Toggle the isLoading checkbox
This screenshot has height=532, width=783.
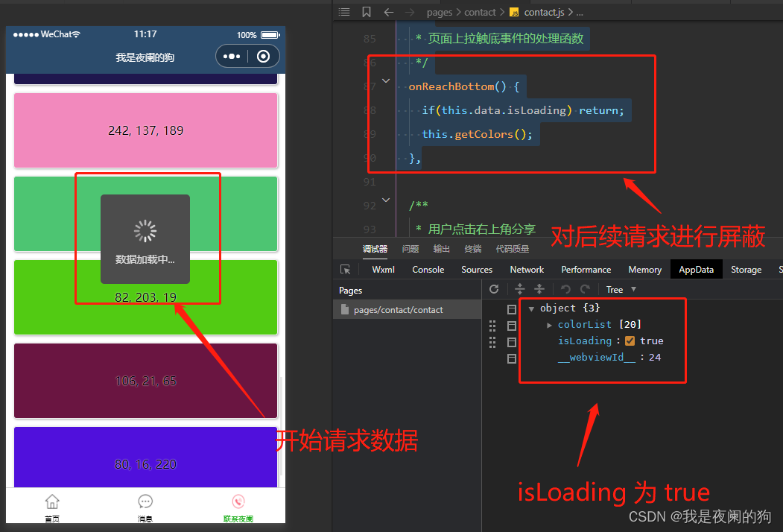click(x=630, y=341)
